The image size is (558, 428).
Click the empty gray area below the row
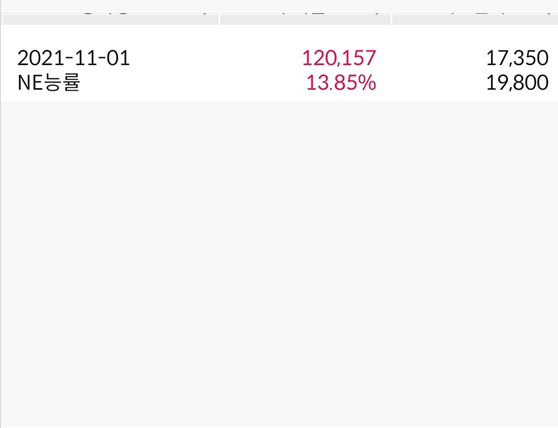(280, 263)
